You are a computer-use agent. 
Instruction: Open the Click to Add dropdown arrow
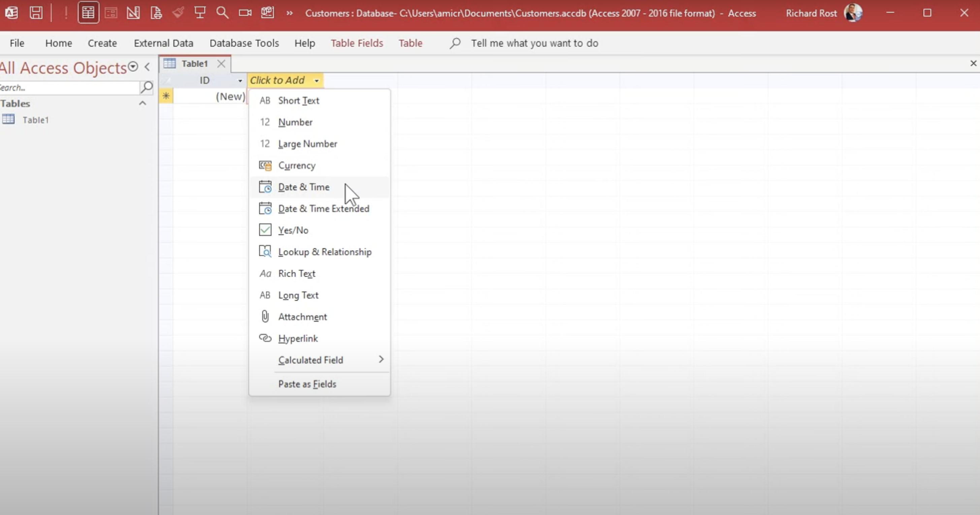pos(317,81)
